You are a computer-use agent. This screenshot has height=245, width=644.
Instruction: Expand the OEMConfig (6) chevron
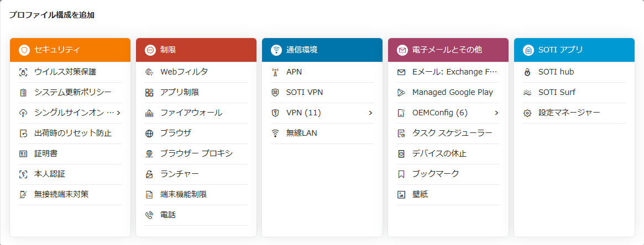(x=496, y=113)
